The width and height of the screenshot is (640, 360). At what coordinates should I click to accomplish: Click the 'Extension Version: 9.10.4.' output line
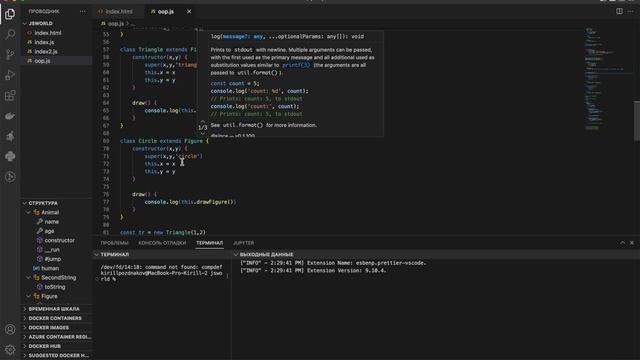point(313,270)
